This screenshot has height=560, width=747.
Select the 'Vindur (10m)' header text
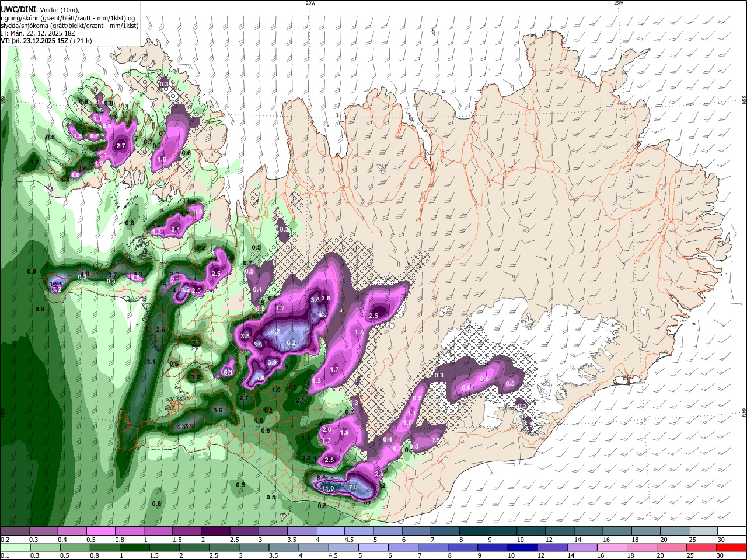tap(60, 10)
